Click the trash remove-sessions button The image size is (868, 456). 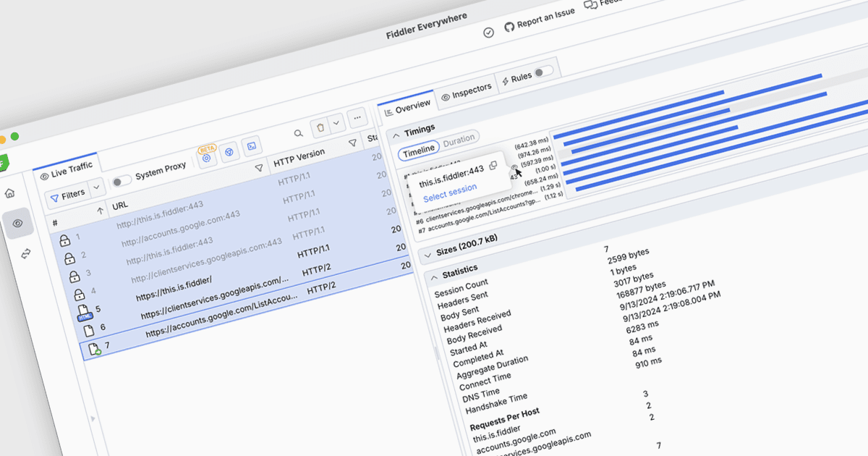(320, 127)
